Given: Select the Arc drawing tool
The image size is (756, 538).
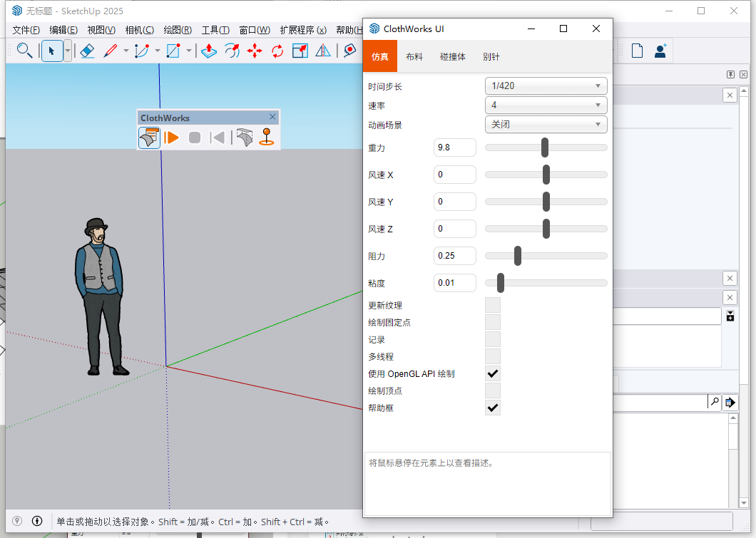Looking at the screenshot, I should [142, 51].
